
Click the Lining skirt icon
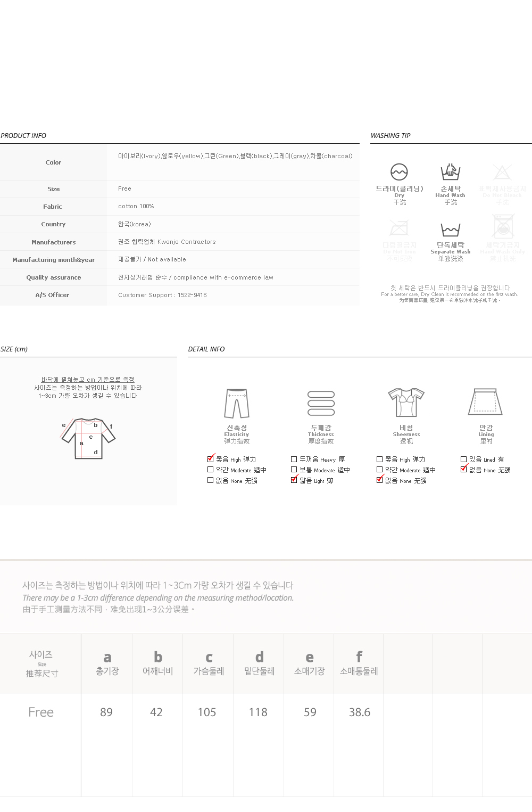click(x=485, y=401)
